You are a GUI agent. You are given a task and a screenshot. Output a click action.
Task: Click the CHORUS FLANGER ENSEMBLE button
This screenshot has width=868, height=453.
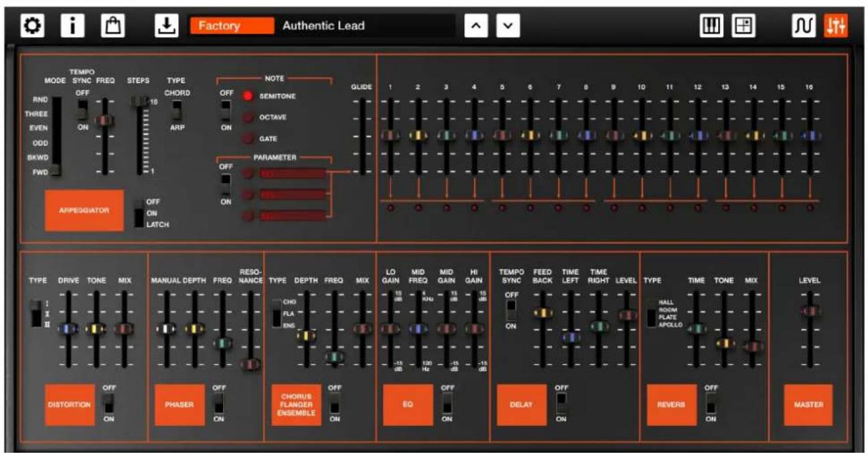click(x=296, y=405)
